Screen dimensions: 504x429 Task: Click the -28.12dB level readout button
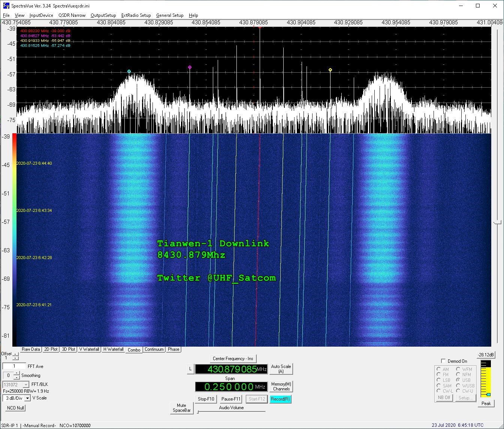pyautogui.click(x=486, y=355)
